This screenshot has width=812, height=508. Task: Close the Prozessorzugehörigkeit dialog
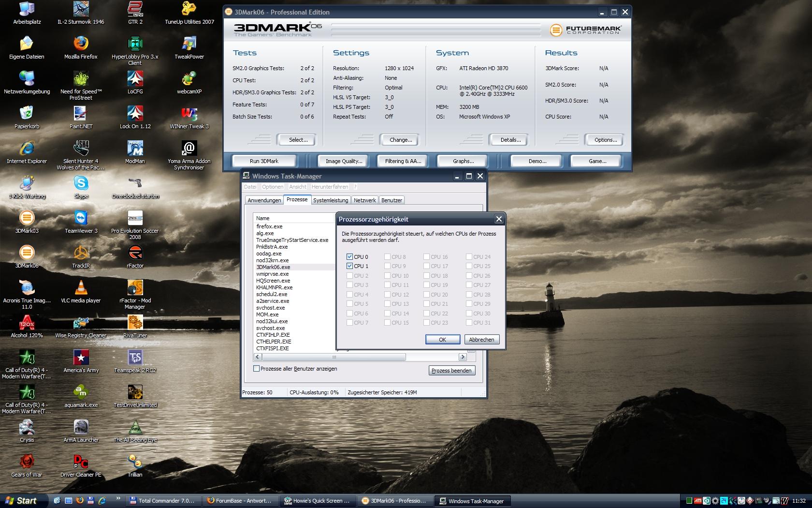pyautogui.click(x=499, y=219)
